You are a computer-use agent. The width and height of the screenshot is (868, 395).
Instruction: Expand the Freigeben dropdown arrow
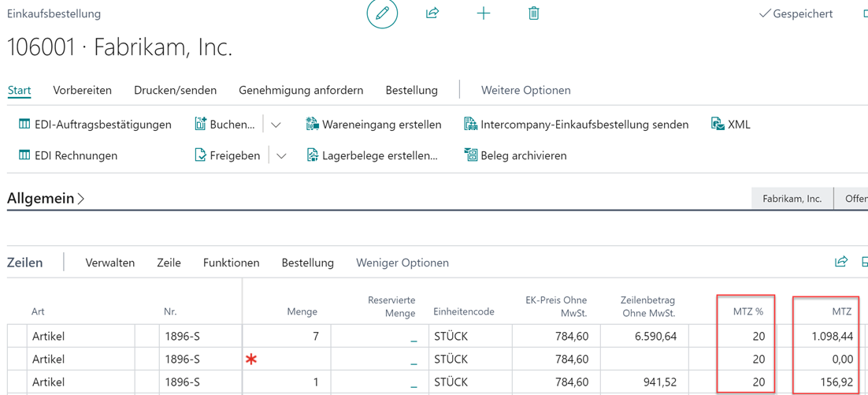click(281, 155)
